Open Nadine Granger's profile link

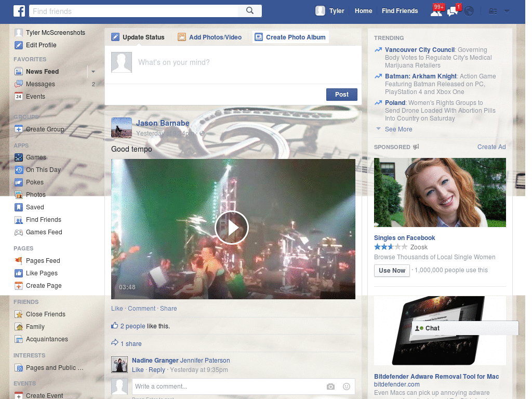point(155,361)
